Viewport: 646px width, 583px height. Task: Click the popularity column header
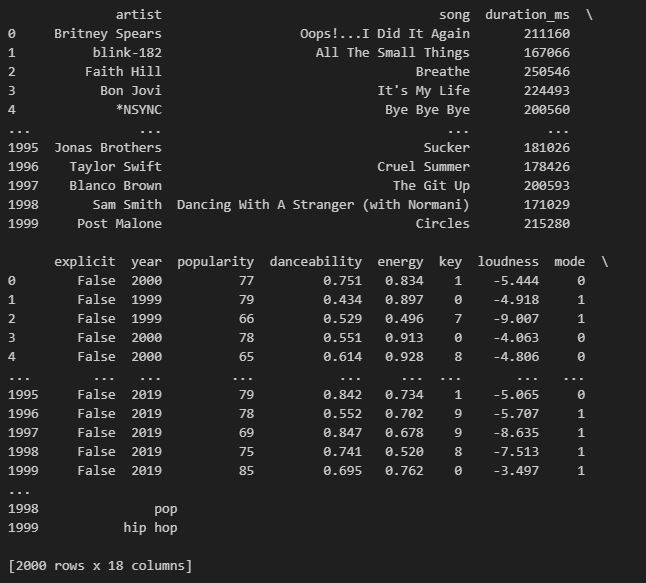coord(215,262)
